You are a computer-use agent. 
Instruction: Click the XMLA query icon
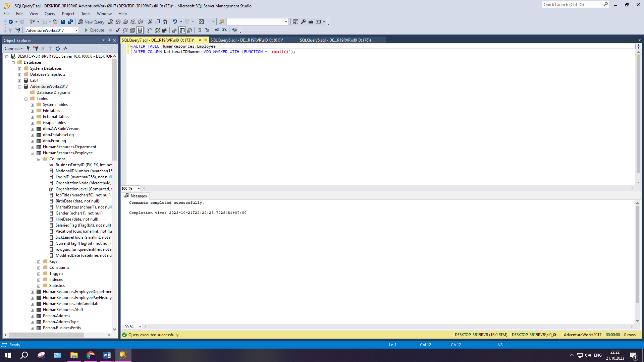click(133, 22)
